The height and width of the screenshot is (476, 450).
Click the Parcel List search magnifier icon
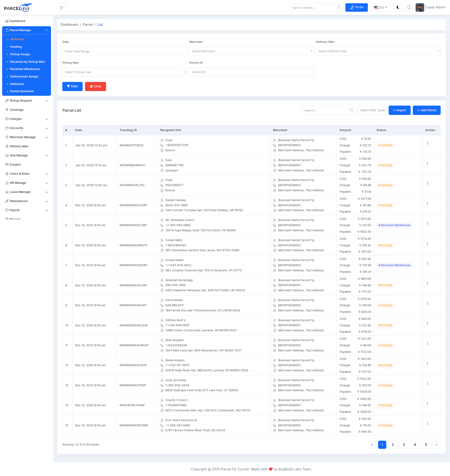point(351,110)
